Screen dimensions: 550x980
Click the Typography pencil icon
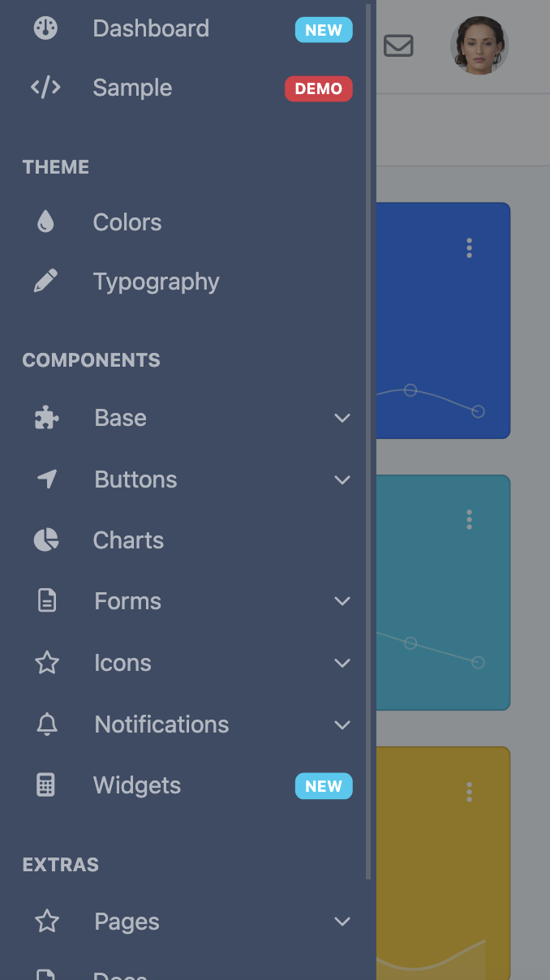(46, 281)
